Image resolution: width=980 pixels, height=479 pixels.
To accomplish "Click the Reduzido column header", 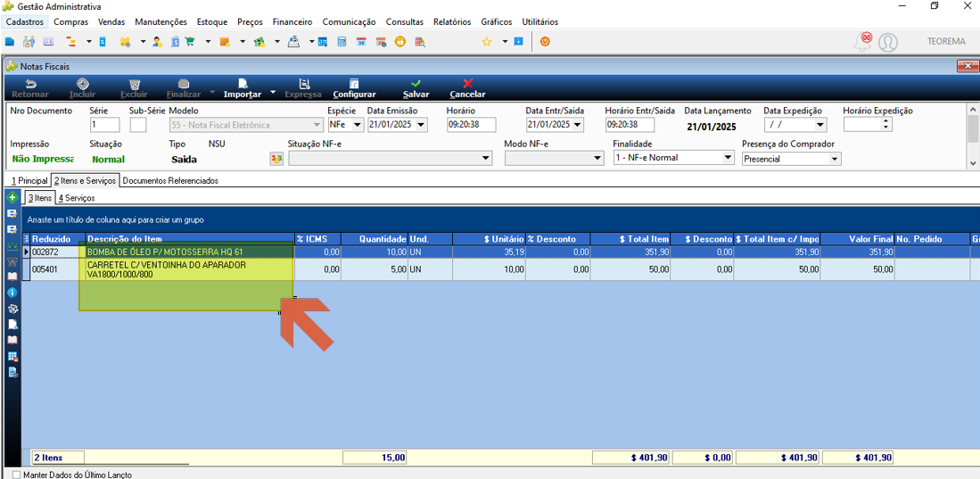I will pyautogui.click(x=57, y=239).
